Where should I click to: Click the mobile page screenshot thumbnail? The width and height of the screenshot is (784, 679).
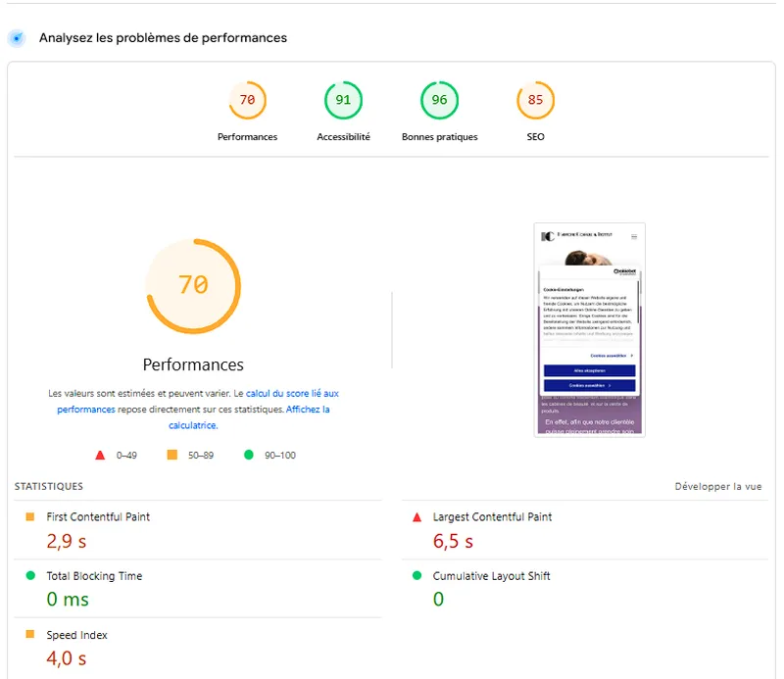(589, 329)
